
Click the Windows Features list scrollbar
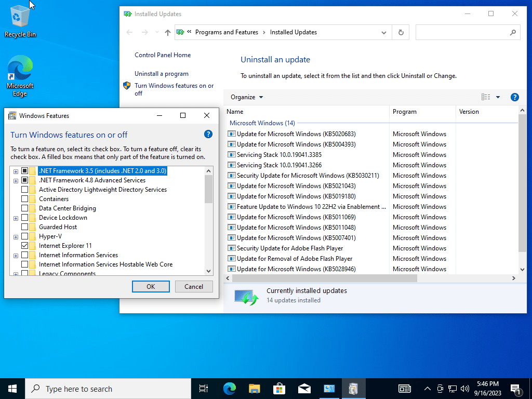[x=209, y=189]
